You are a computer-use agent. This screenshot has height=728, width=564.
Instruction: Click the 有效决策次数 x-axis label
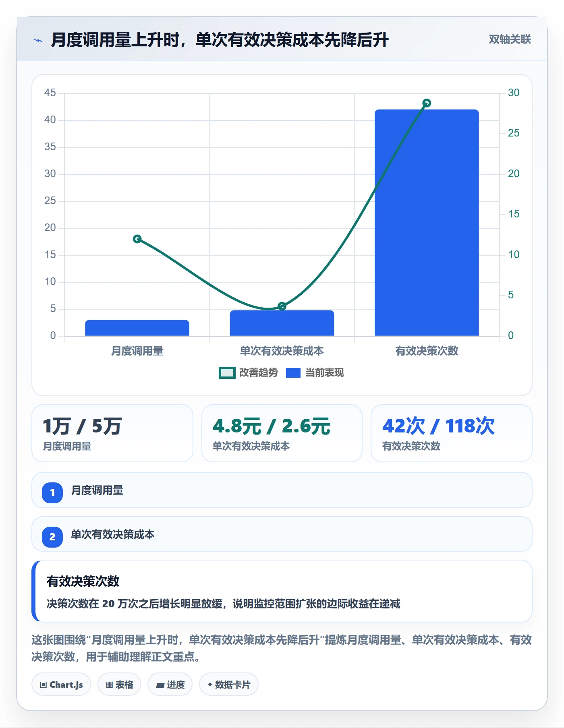point(427,351)
